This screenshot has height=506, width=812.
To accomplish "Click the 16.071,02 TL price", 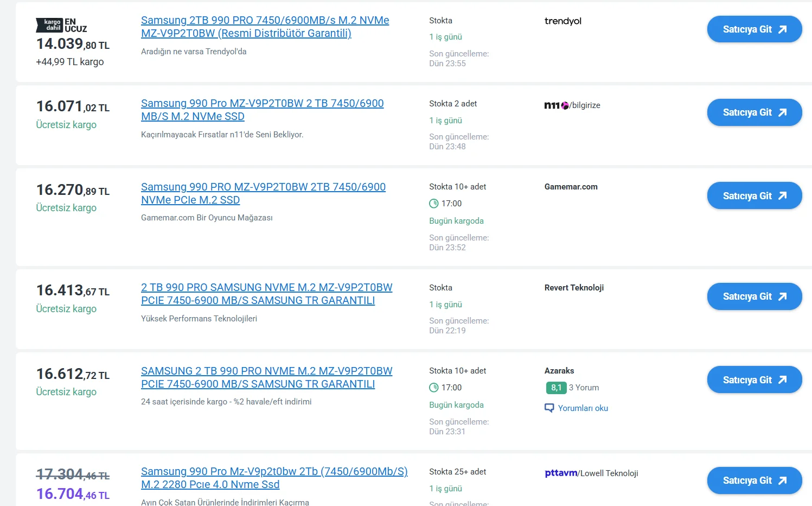I will pos(73,106).
